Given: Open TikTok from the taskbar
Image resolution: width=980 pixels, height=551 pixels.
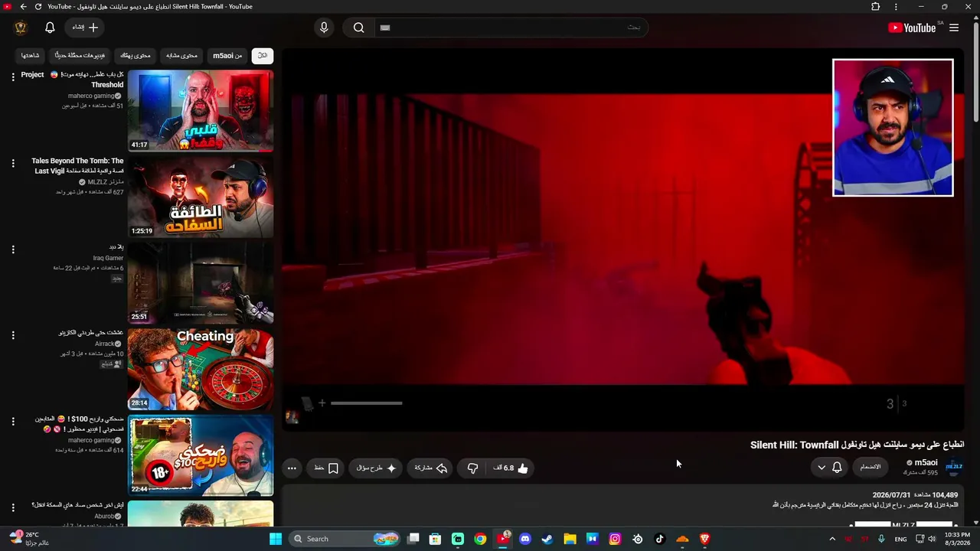Looking at the screenshot, I should coord(660,539).
